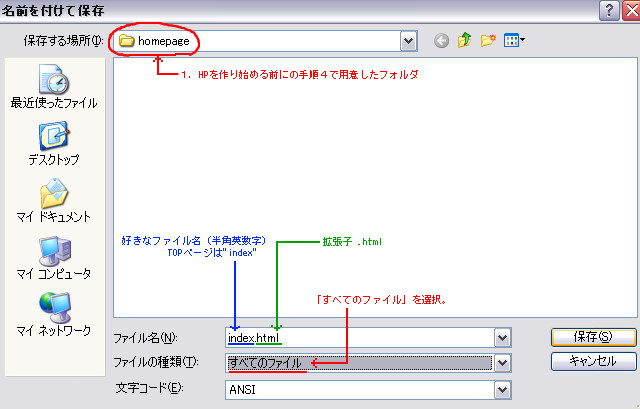Expand the ファイル名 dropdown arrow

502,338
